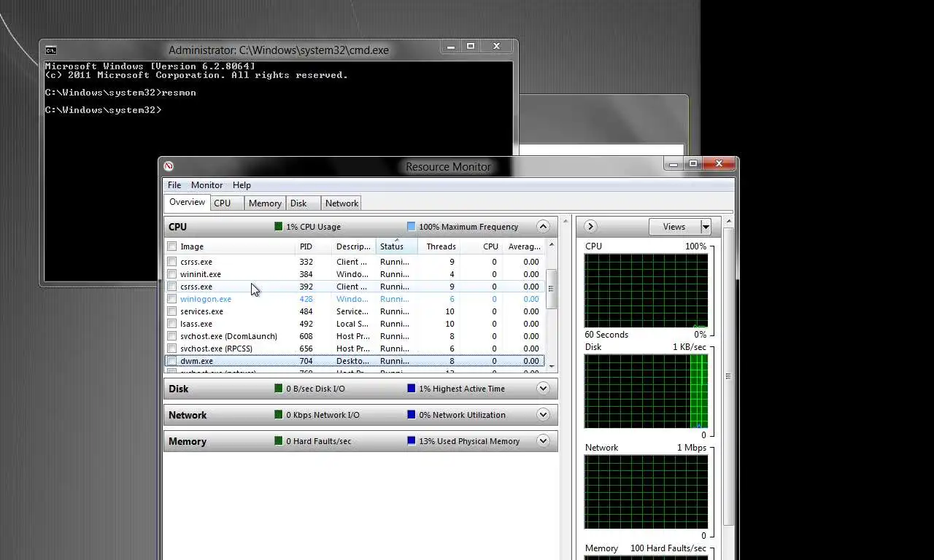Click the Disk section header label

(x=179, y=389)
